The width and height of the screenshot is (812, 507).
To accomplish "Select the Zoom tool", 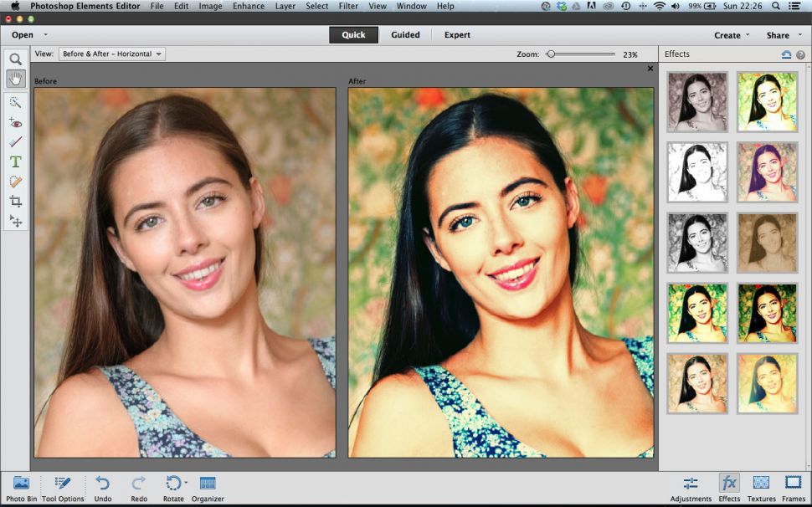I will [15, 59].
